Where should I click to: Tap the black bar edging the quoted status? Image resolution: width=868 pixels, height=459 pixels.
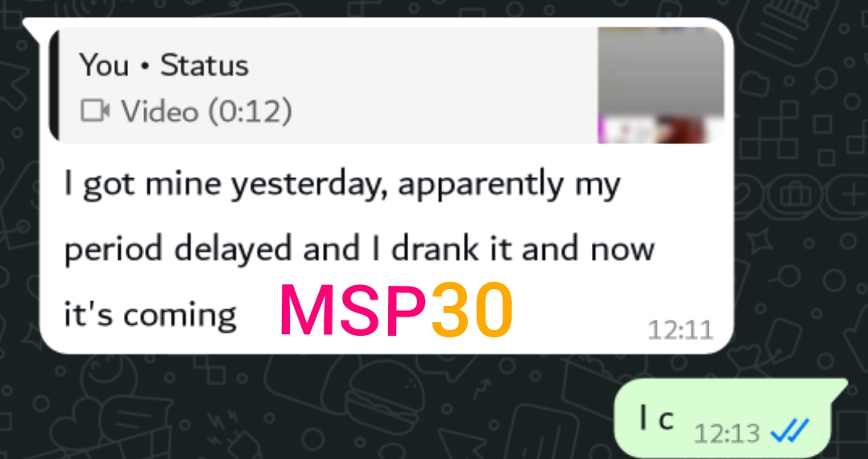(x=54, y=85)
